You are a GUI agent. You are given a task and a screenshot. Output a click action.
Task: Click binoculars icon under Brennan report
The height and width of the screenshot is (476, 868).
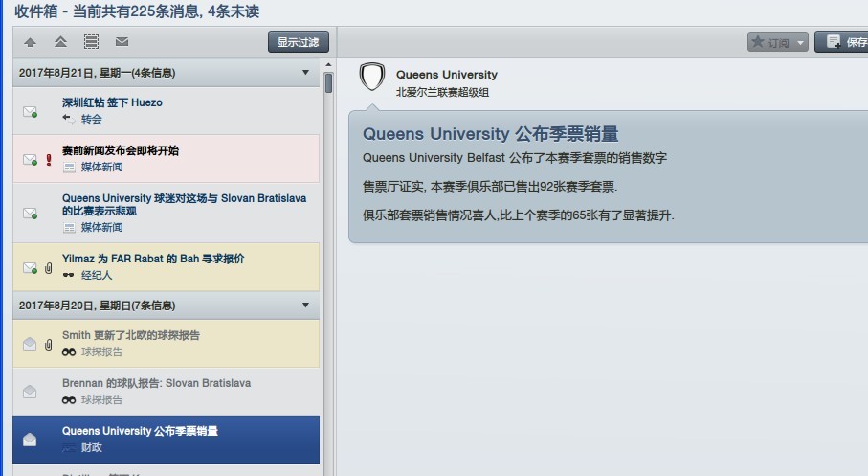69,399
